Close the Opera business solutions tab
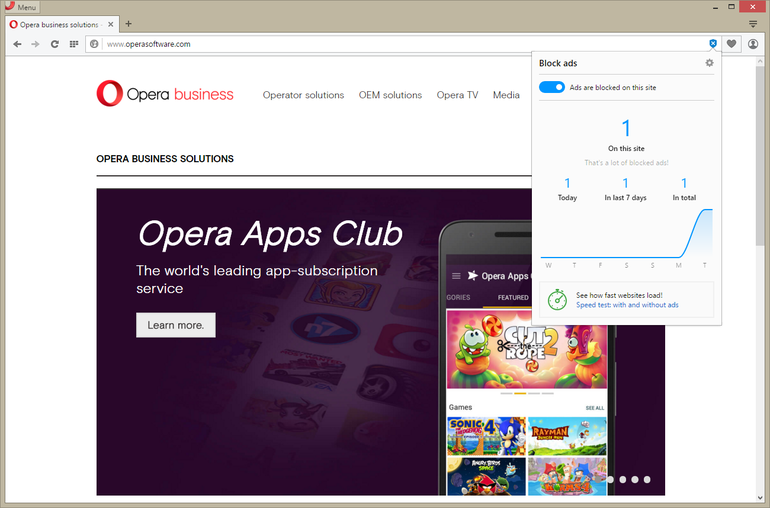Screen dimensions: 770x508 coord(111,24)
